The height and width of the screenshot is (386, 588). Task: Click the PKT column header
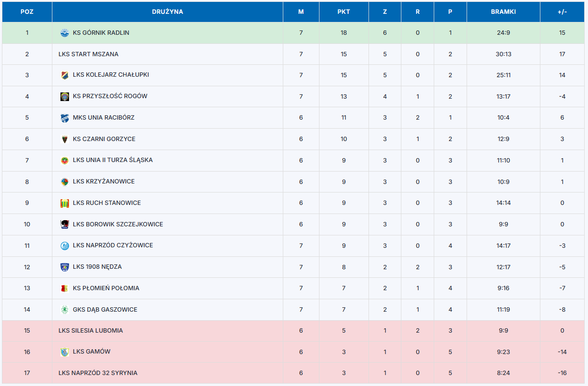[344, 12]
